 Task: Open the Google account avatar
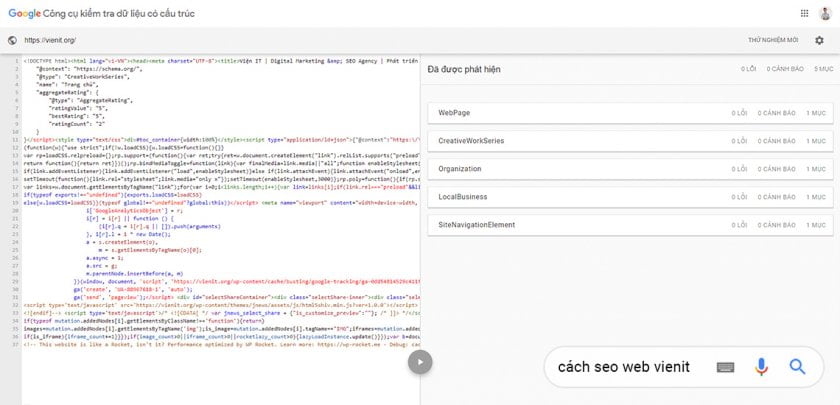tap(825, 13)
